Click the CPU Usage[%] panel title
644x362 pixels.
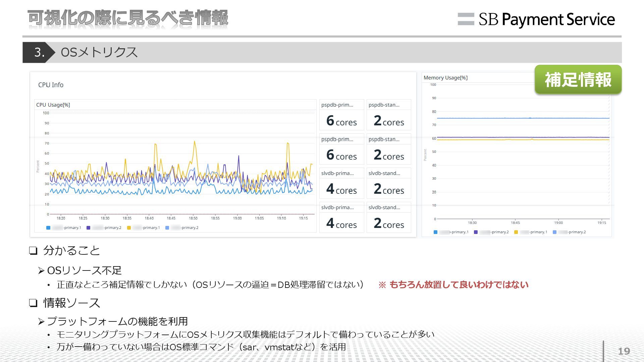coord(53,105)
